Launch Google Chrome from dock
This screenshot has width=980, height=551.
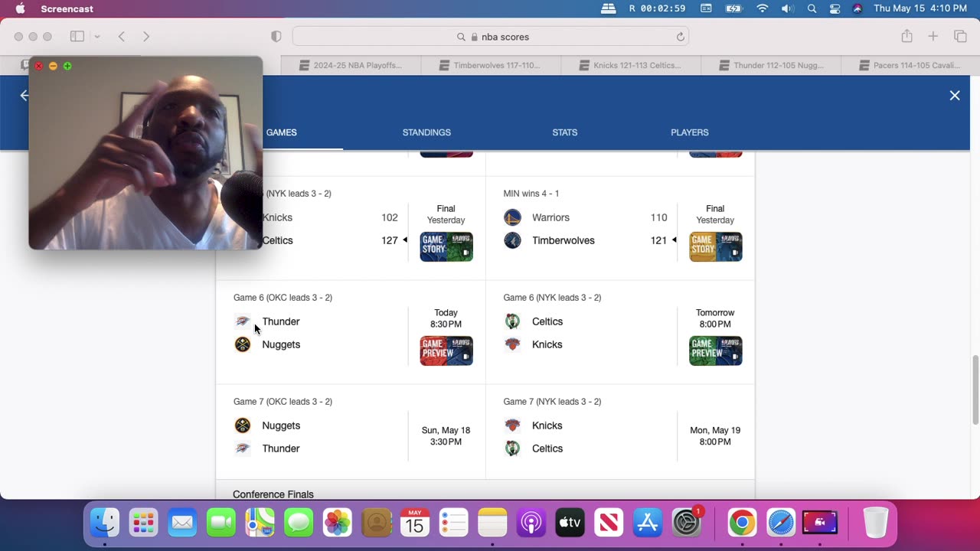coord(742,523)
